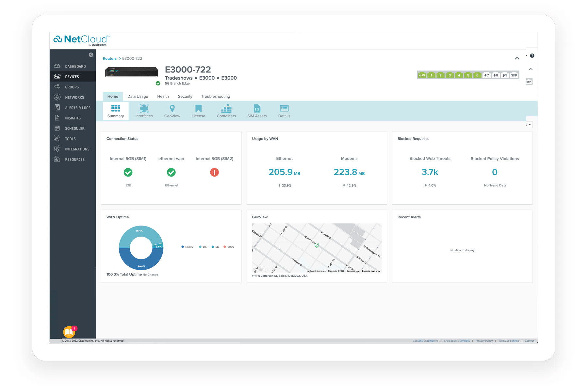Open the License bookmark icon
This screenshot has width=588, height=390.
(198, 108)
